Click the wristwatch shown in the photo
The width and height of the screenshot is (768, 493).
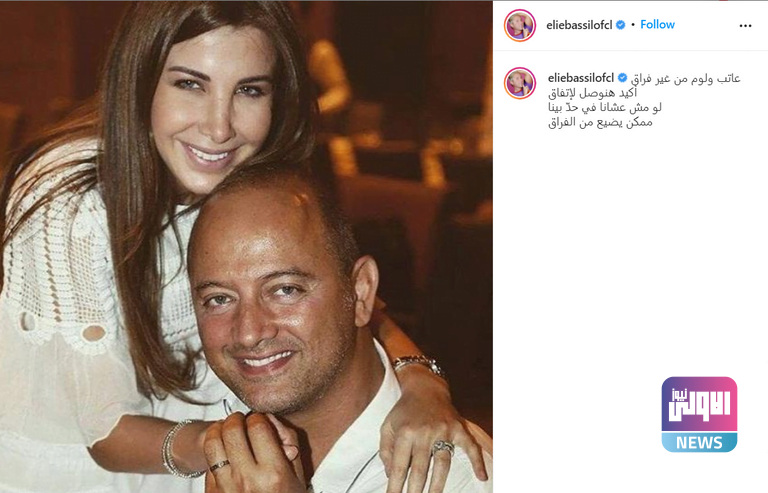pyautogui.click(x=419, y=365)
